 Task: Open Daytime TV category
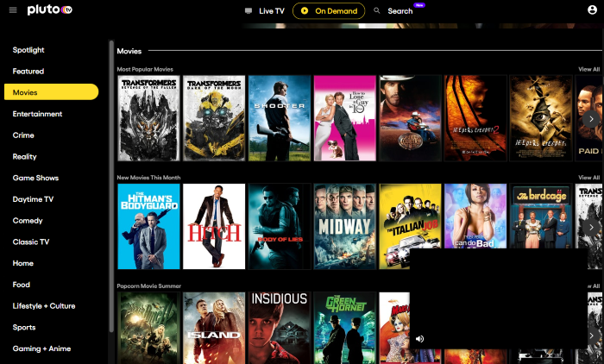point(33,199)
